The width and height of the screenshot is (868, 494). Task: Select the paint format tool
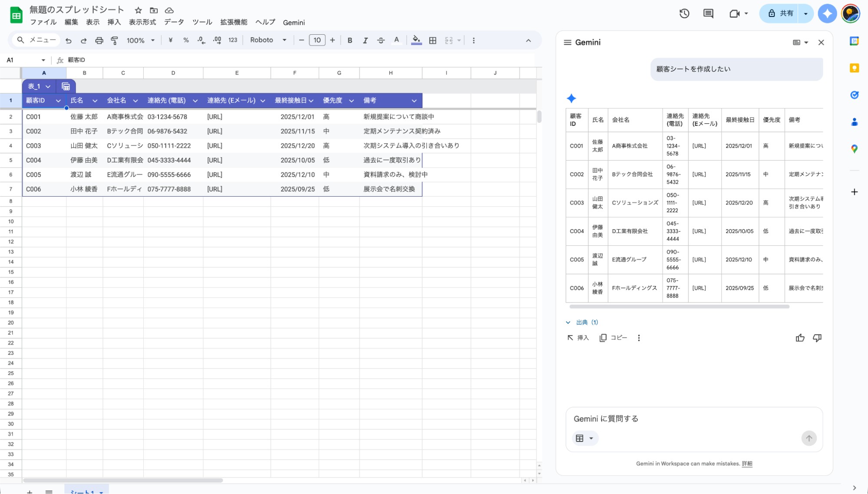(x=114, y=40)
